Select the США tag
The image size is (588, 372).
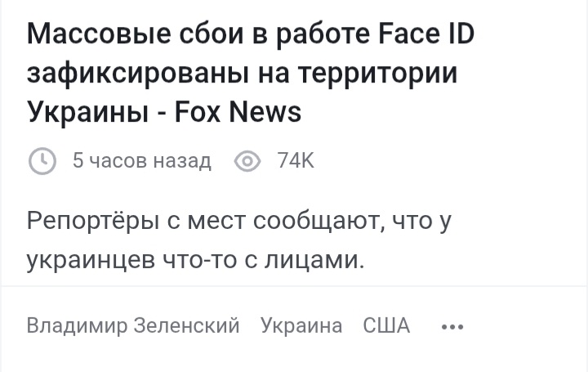click(x=386, y=325)
